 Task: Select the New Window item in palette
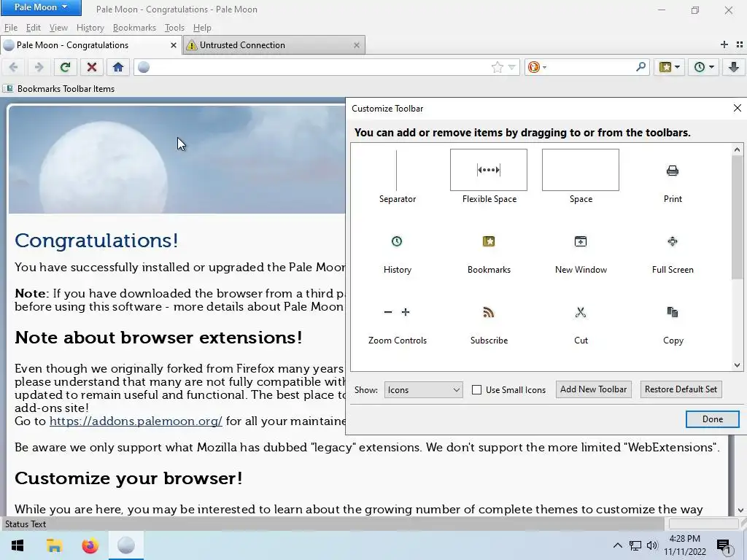[581, 254]
